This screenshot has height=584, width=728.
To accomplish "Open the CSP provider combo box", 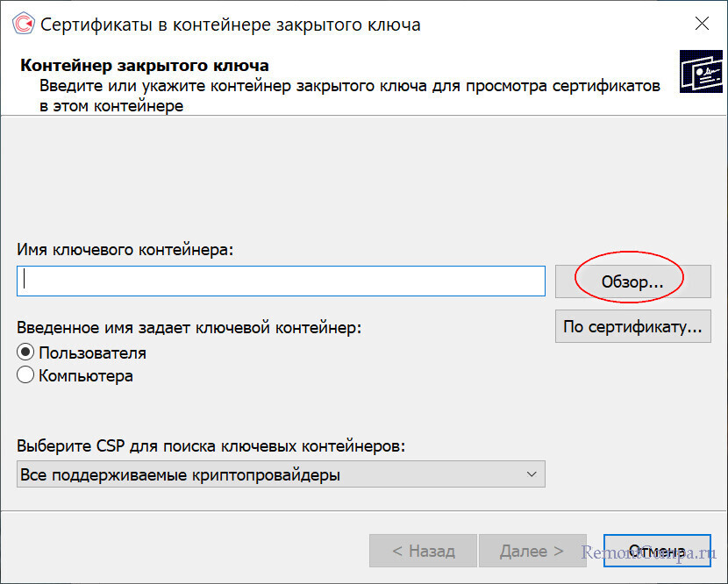I will pos(281,475).
